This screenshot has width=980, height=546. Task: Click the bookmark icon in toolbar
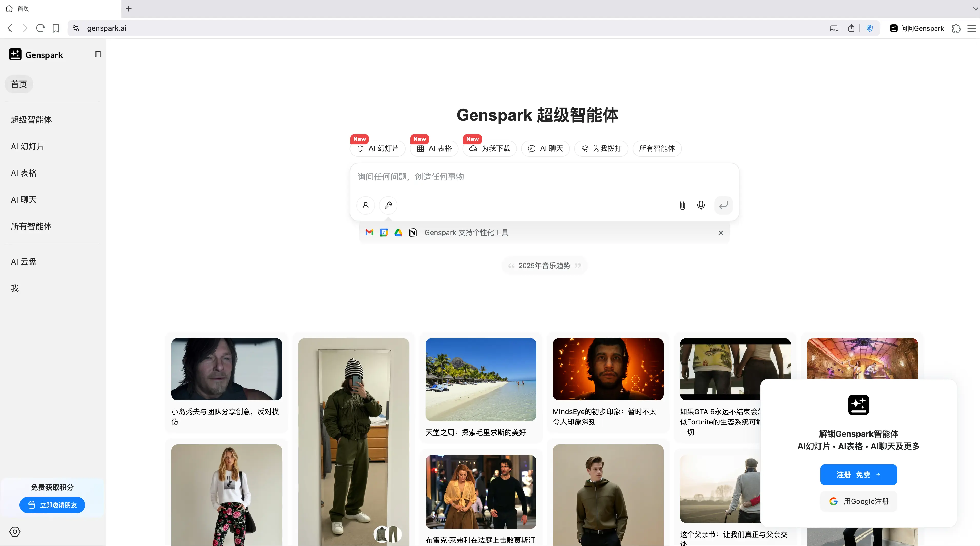tap(56, 28)
